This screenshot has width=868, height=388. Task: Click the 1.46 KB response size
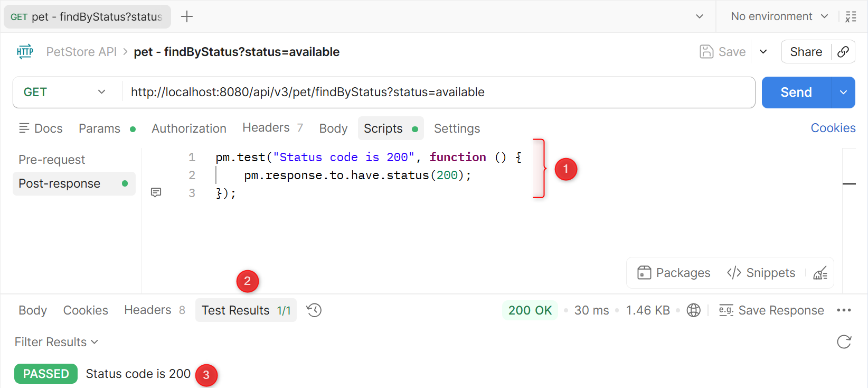[648, 310]
